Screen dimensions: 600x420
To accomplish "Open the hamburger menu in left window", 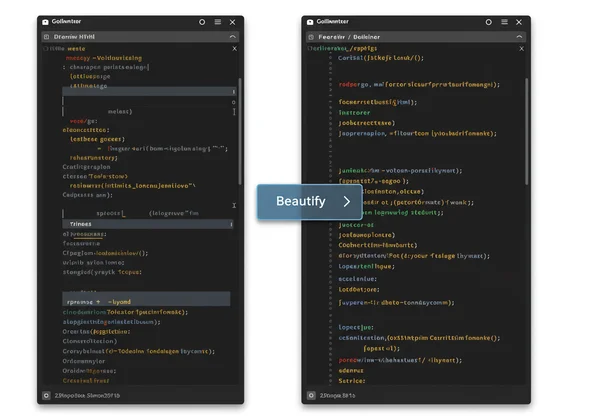I will click(x=218, y=22).
